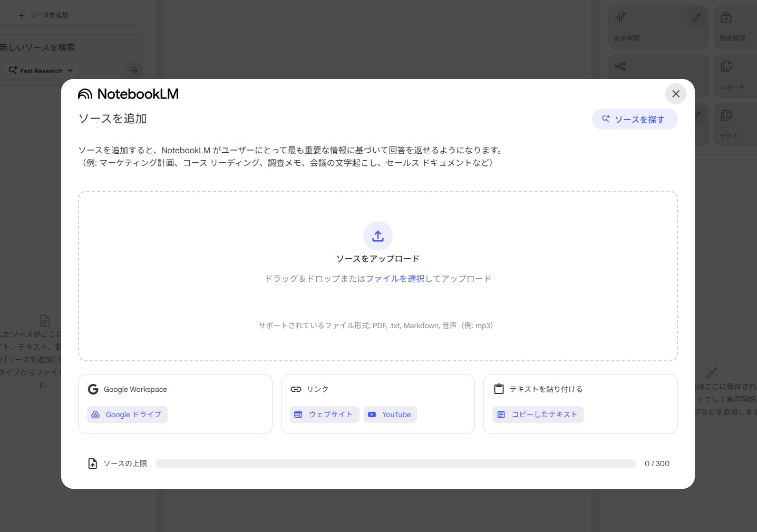Select コピーしたテキスト paste option
Viewport: 757px width, 532px height.
(x=538, y=415)
